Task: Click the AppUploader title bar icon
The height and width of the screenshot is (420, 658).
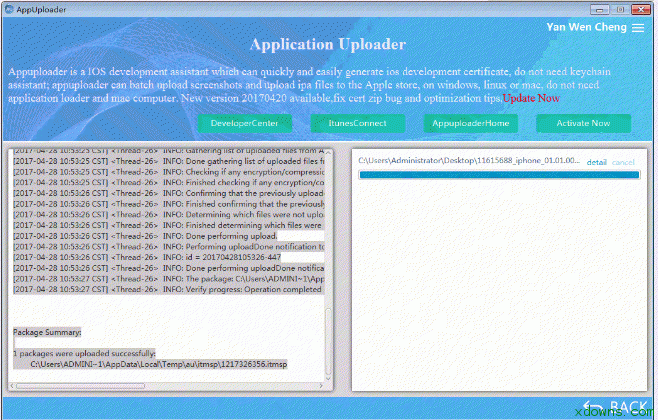Action: (9, 9)
